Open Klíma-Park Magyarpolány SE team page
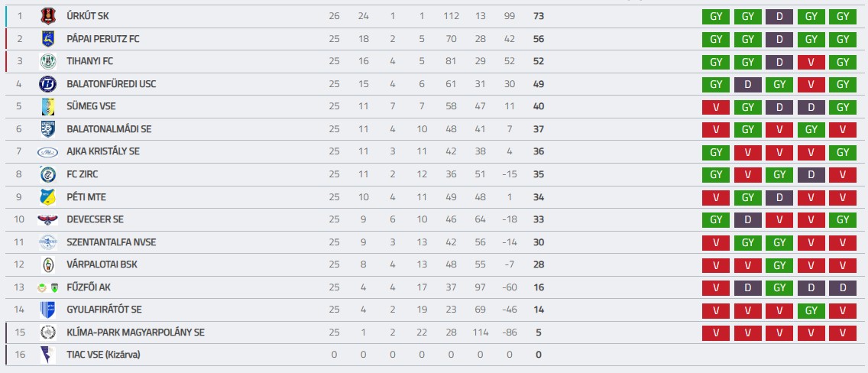The width and height of the screenshot is (868, 373). pos(136,332)
